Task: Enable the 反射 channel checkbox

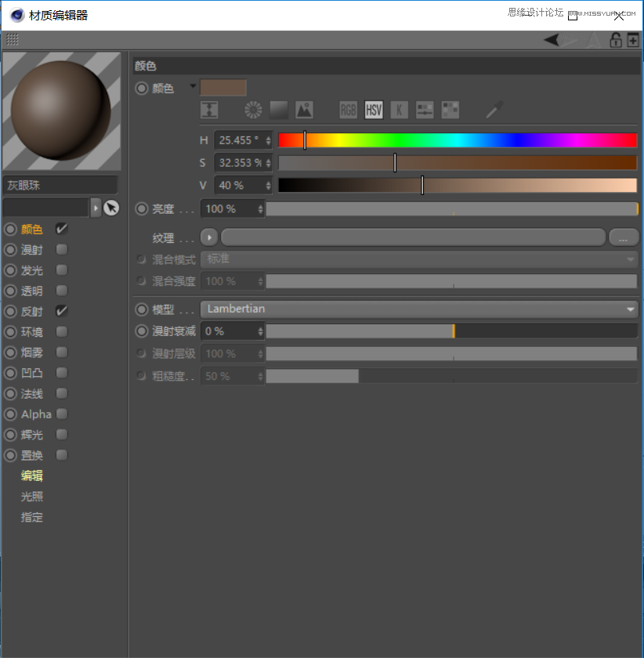Action: pos(61,311)
